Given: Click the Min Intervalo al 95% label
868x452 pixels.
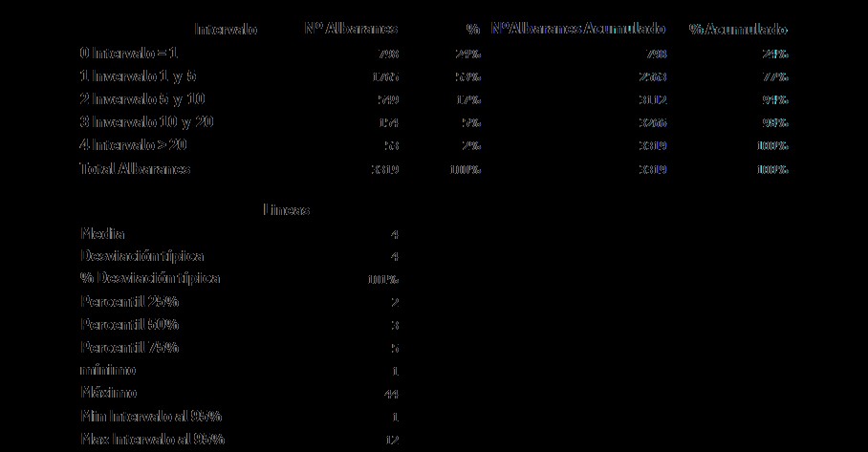Looking at the screenshot, I should pos(151,416).
